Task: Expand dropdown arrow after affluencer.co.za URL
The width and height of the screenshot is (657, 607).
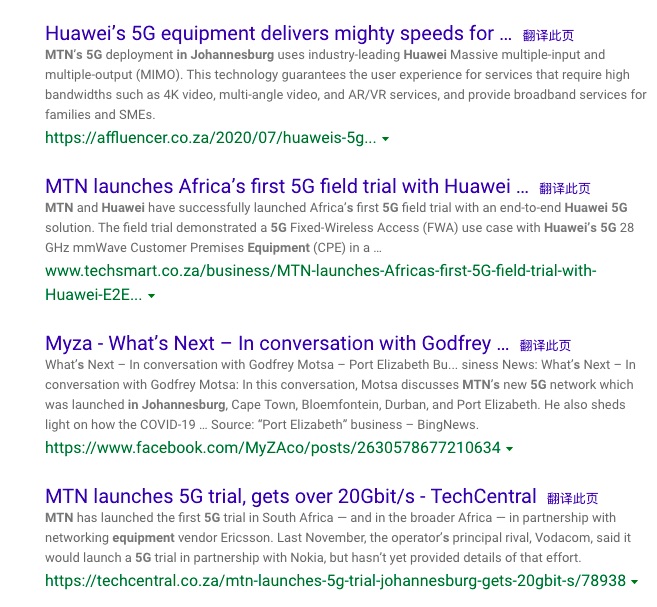Action: click(x=386, y=139)
